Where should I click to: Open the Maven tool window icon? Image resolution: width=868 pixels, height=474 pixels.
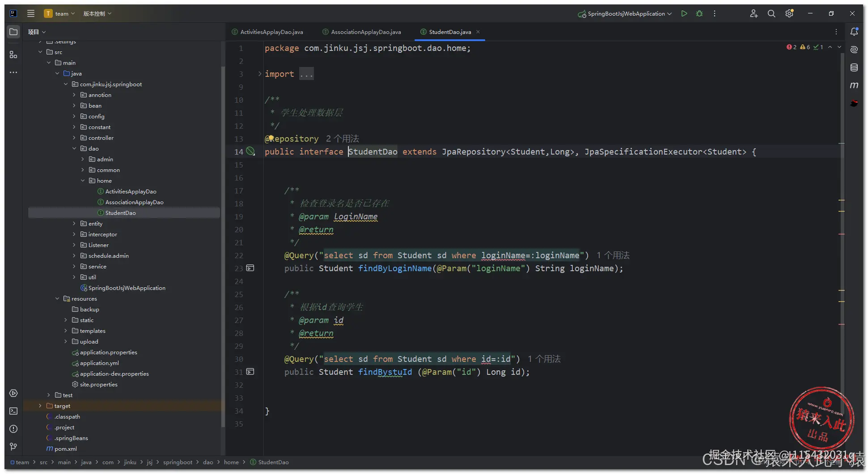pyautogui.click(x=854, y=85)
